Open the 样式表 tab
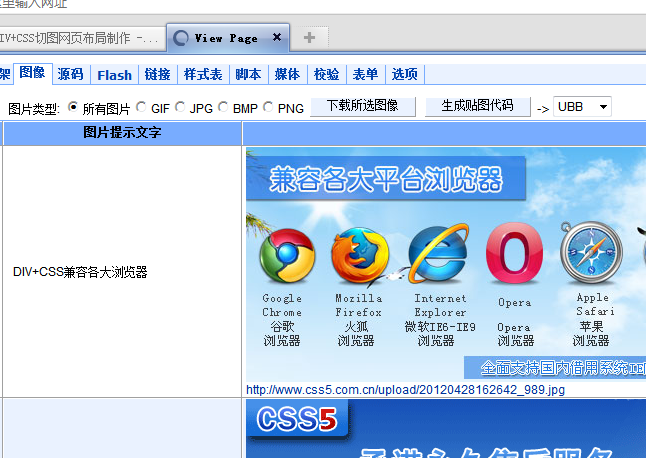 203,75
